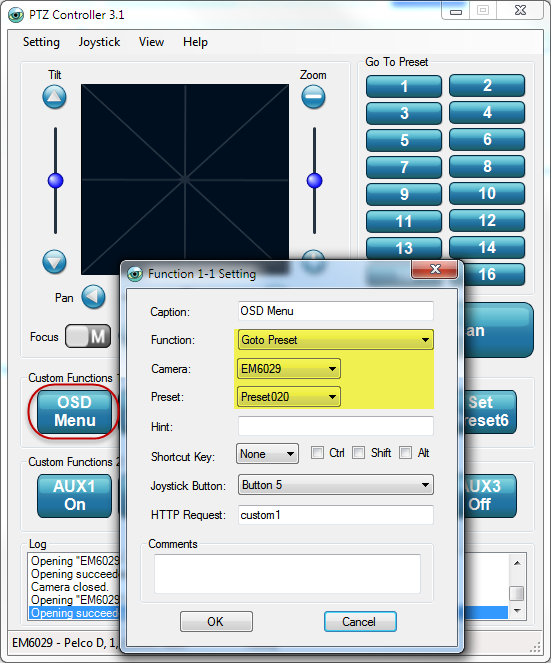The width and height of the screenshot is (551, 663).
Task: Go to preset 11
Action: [x=404, y=222]
